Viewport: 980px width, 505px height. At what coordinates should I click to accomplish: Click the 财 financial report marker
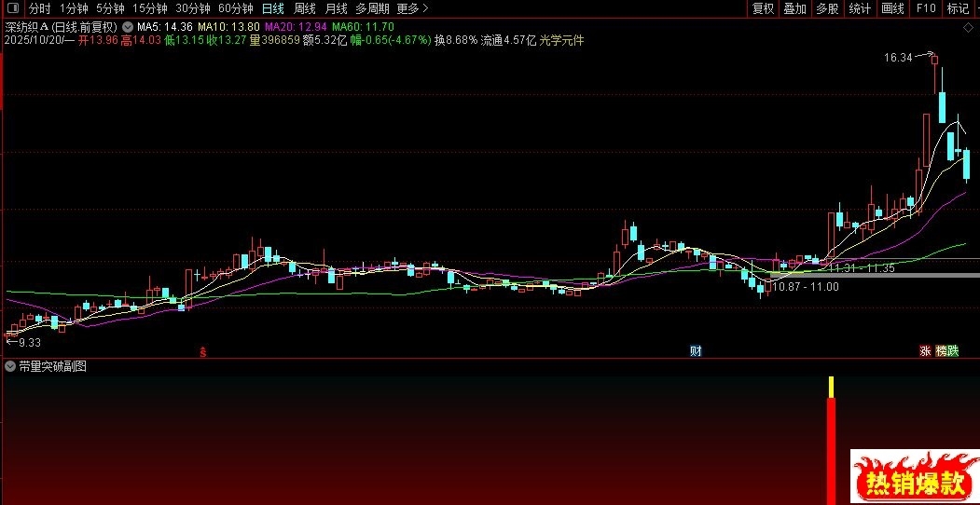pos(696,351)
